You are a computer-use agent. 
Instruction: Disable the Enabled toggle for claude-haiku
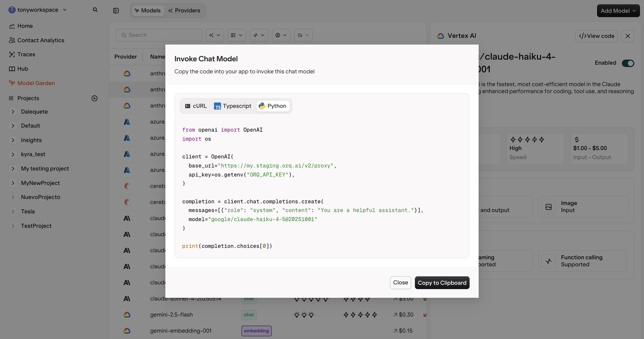tap(628, 63)
